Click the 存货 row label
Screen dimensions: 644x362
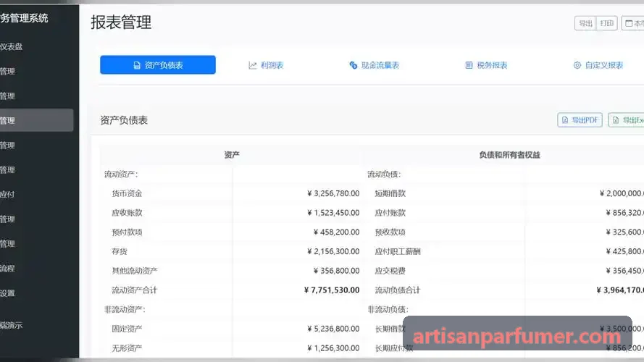pos(120,251)
